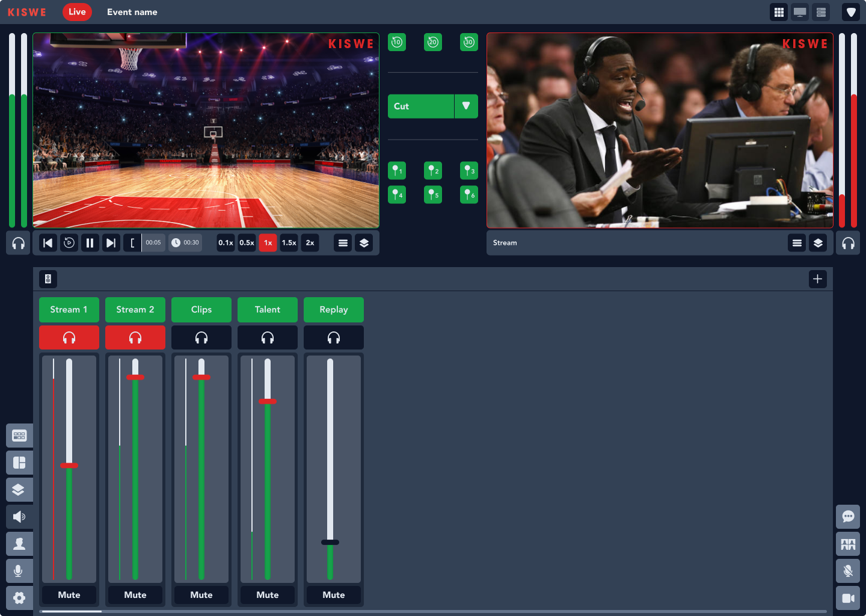Image resolution: width=866 pixels, height=616 pixels.
Task: Open the sources grid sidebar icon
Action: pyautogui.click(x=19, y=436)
